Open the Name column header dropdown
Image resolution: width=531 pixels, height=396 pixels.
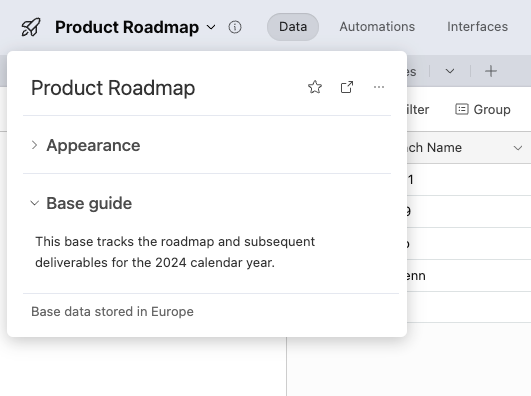click(518, 148)
